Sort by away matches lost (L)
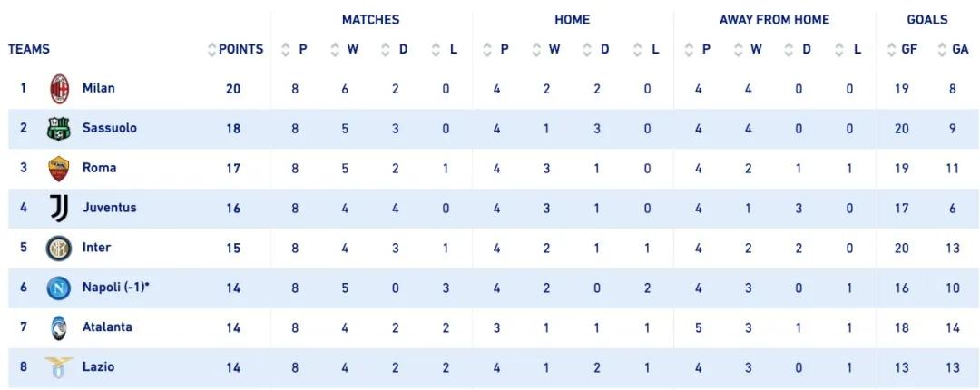 tap(849, 50)
